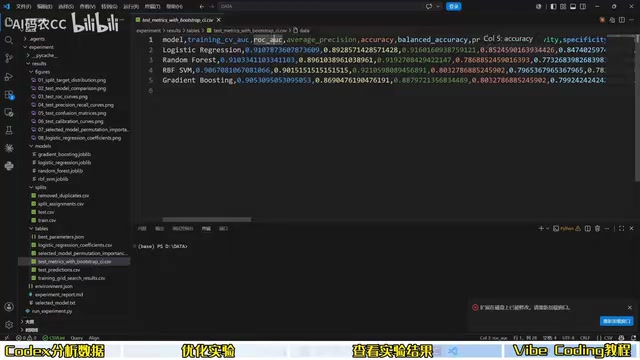
Task: Click the CRLF line ending status item
Action: 585,338
